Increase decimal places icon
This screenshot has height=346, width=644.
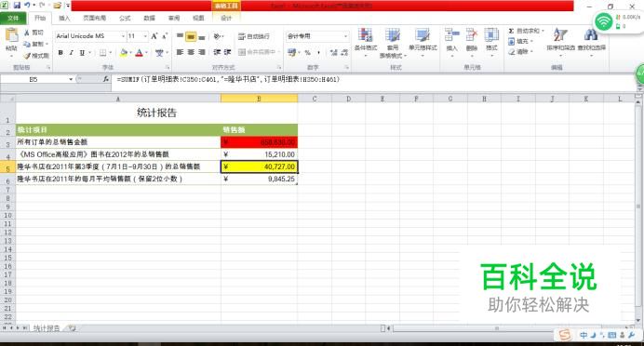333,52
